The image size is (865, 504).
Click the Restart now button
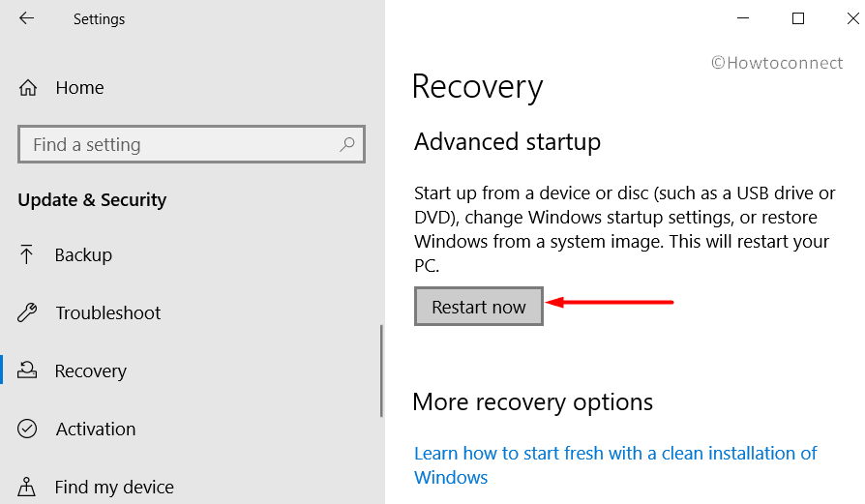479,307
